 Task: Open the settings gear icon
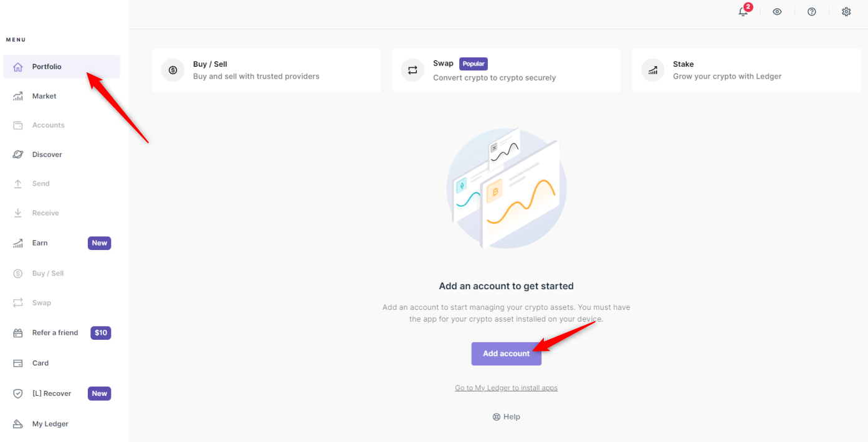846,12
